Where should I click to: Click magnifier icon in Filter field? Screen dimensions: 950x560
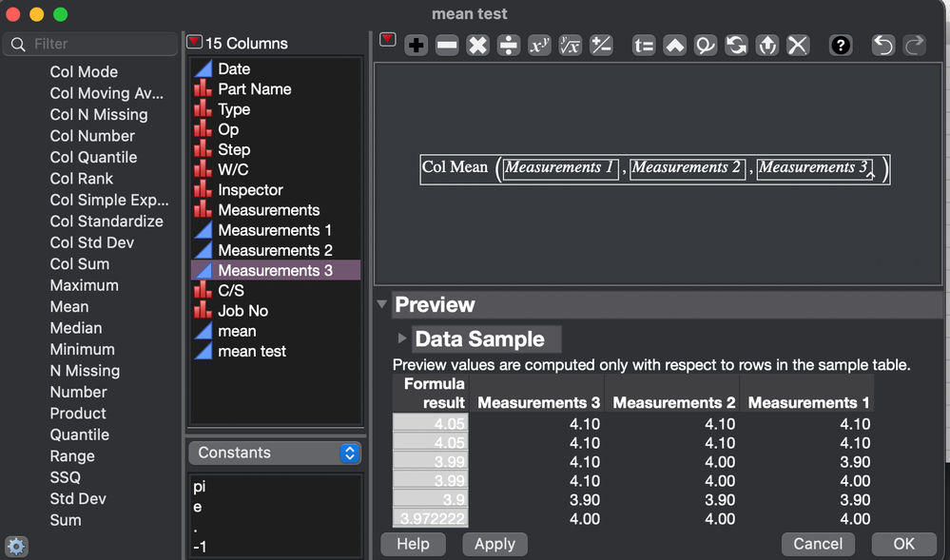18,45
